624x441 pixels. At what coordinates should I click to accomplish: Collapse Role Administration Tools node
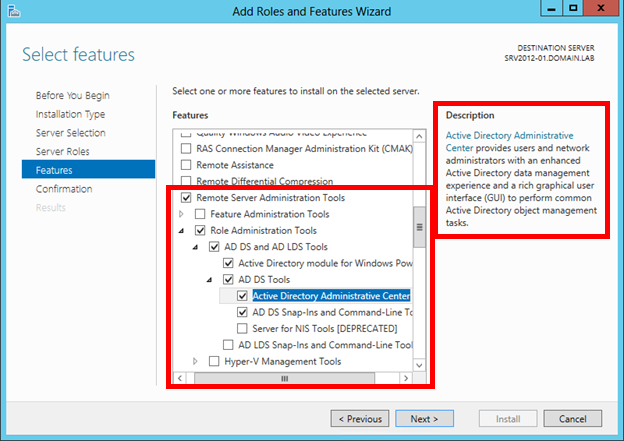[x=181, y=231]
